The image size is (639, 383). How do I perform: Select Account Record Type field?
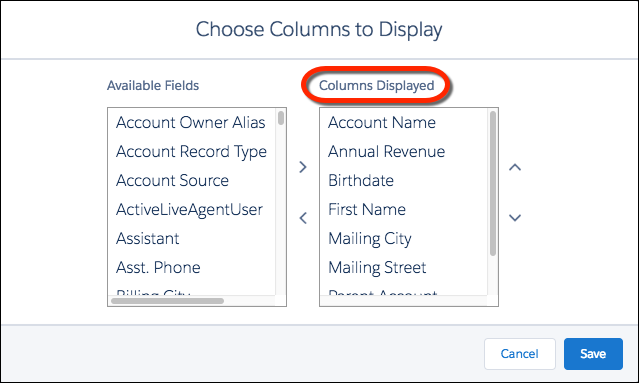tap(192, 152)
